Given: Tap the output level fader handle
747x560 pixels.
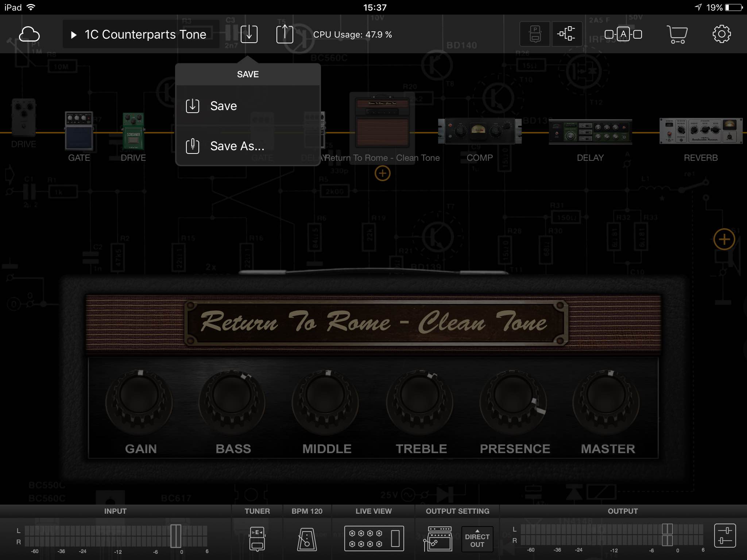Looking at the screenshot, I should pos(667,534).
